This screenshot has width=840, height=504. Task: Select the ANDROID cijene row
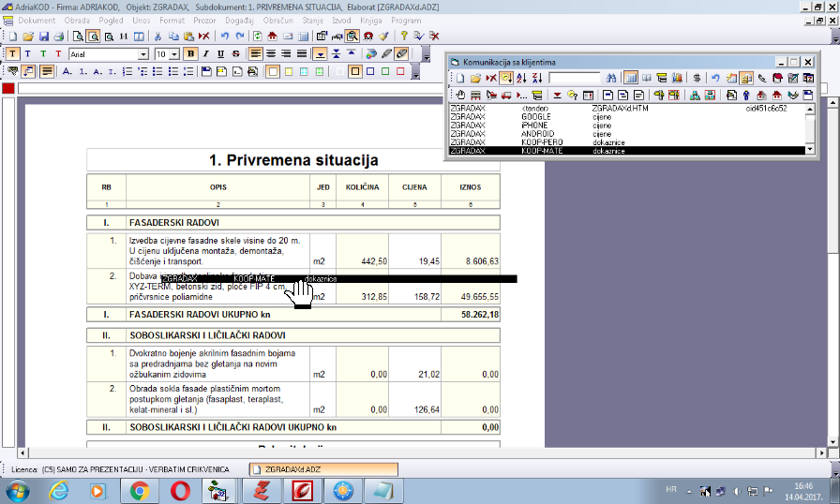pyautogui.click(x=627, y=134)
